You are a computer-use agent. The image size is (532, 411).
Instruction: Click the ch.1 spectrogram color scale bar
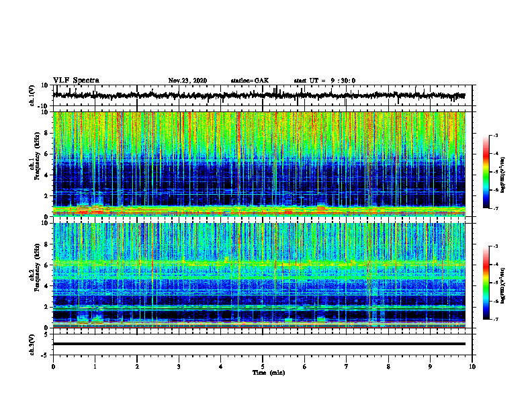486,172
